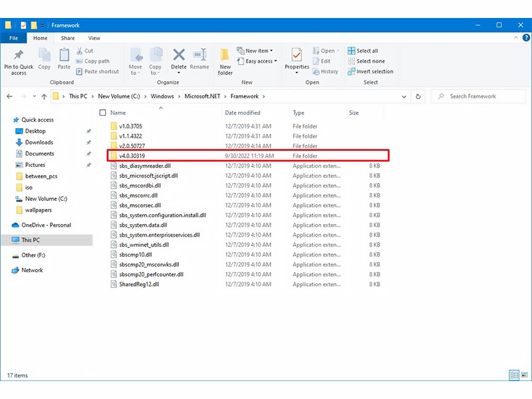Open the recent locations dropdown arrow
The height and width of the screenshot is (399, 532).
click(x=35, y=96)
